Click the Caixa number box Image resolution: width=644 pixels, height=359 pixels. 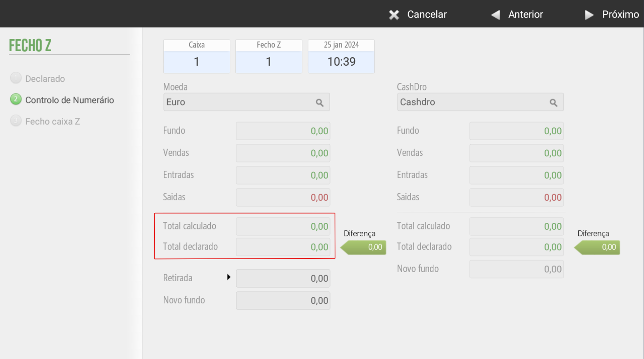pos(197,56)
